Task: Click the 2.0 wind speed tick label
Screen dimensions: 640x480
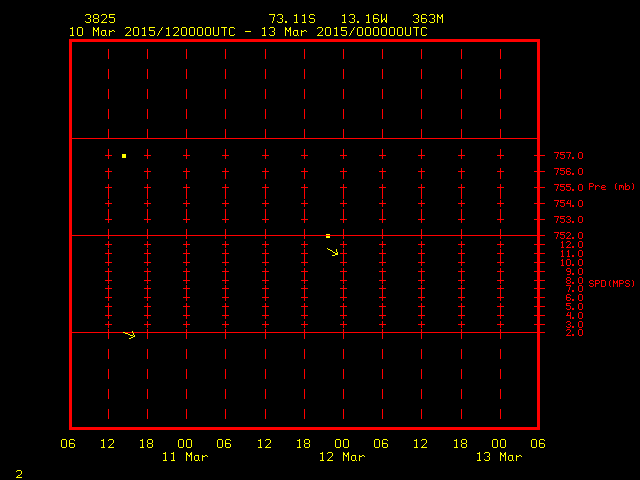Action: coord(573,333)
